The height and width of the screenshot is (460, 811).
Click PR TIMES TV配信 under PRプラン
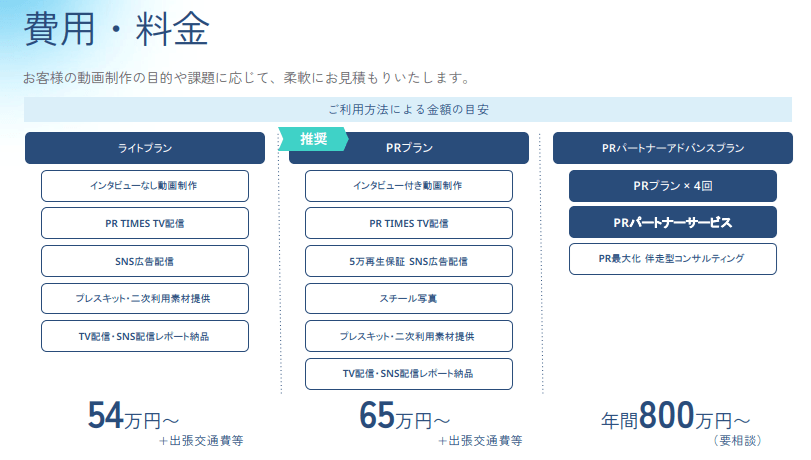pos(409,223)
